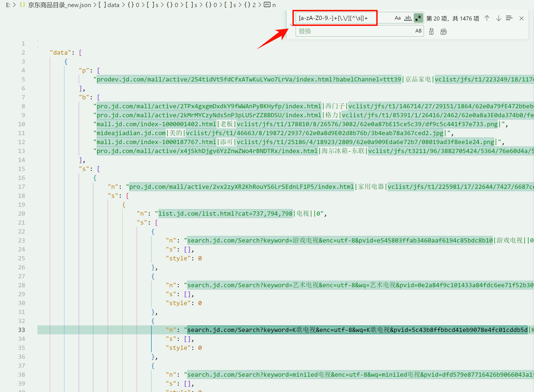This screenshot has height=392, width=534.
Task: Click highlighted list.jd.com match on line 20
Action: pos(225,214)
